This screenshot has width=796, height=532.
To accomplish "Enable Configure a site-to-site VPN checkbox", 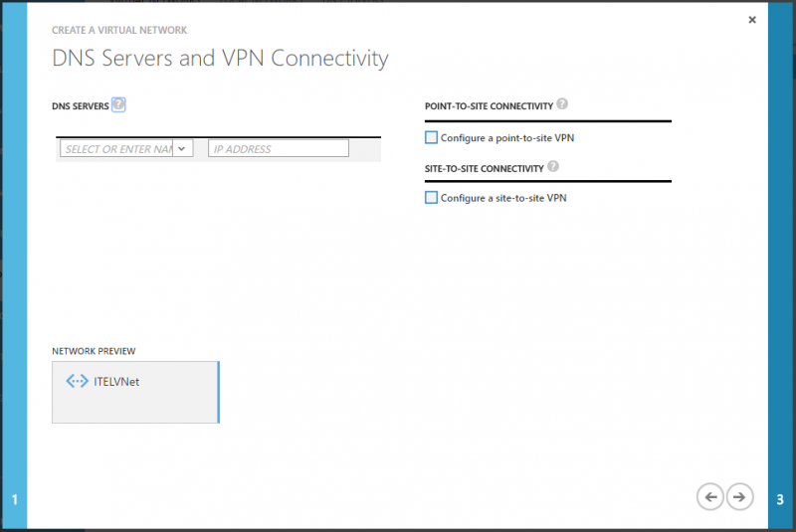I will [x=431, y=197].
